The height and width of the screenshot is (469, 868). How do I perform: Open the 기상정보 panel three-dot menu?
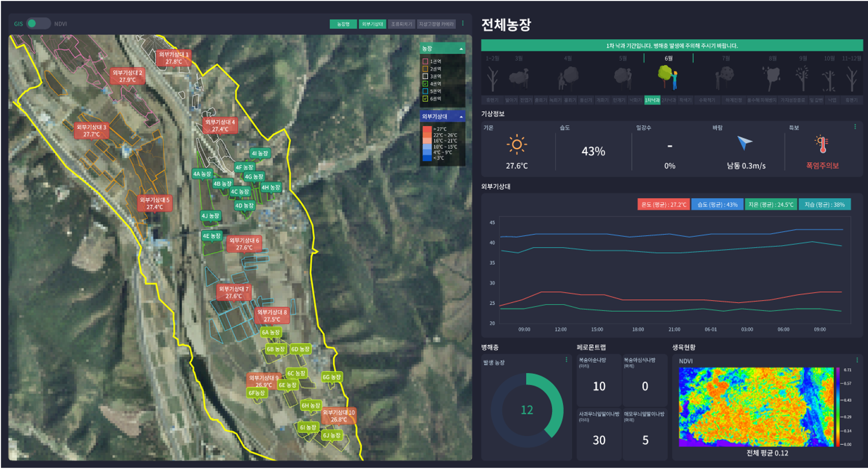pos(855,127)
